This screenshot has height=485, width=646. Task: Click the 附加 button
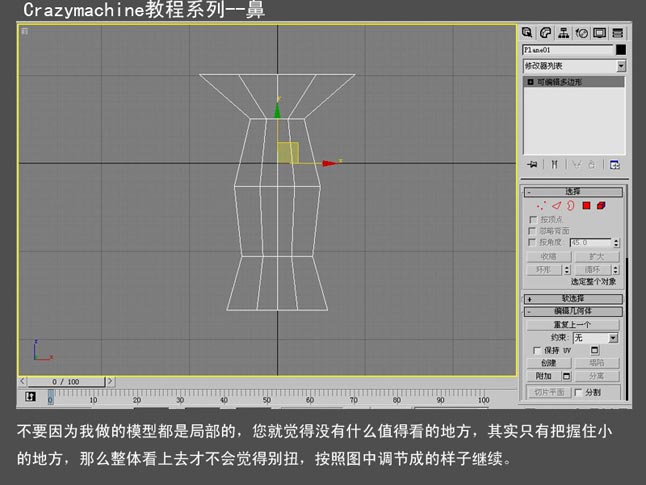[544, 376]
